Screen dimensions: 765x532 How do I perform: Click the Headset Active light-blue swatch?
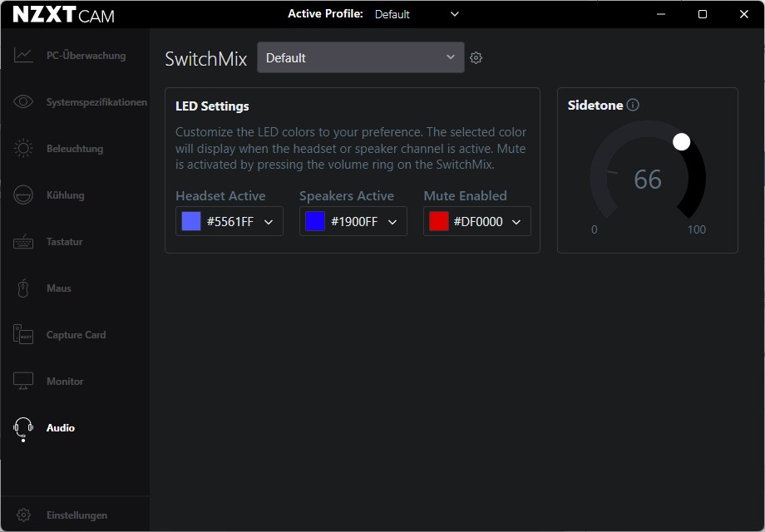[191, 221]
